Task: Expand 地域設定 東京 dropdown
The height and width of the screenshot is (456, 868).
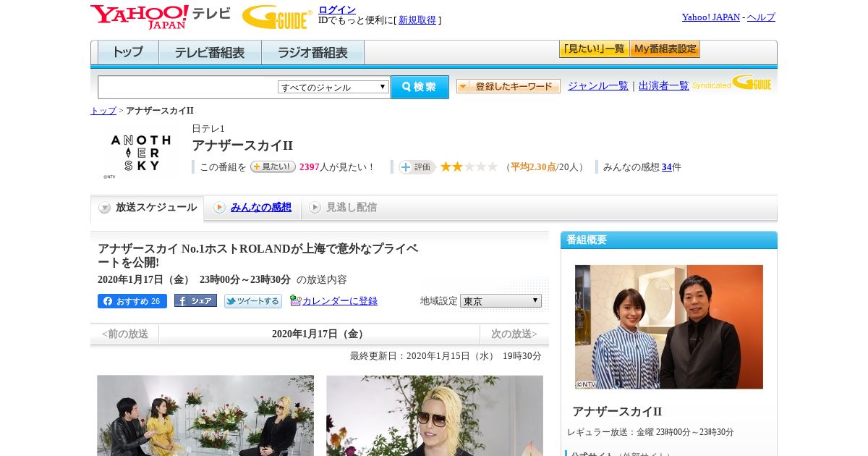Action: [x=501, y=300]
